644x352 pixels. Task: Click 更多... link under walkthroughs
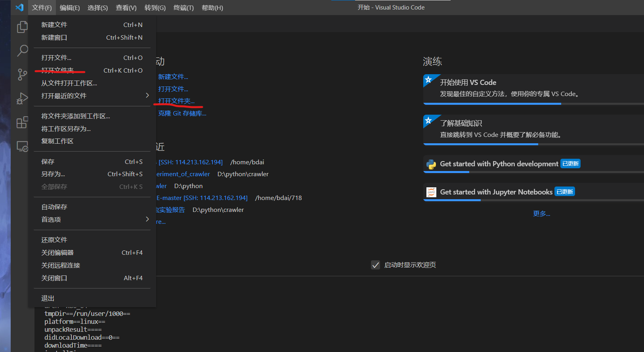tap(541, 214)
